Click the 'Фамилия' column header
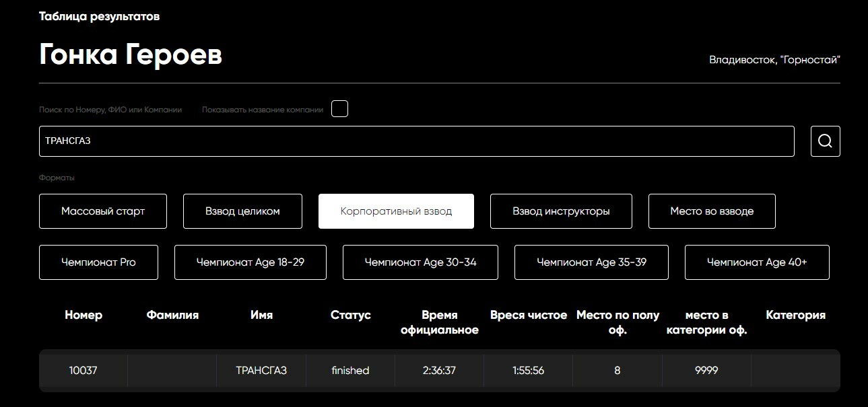 tap(172, 315)
